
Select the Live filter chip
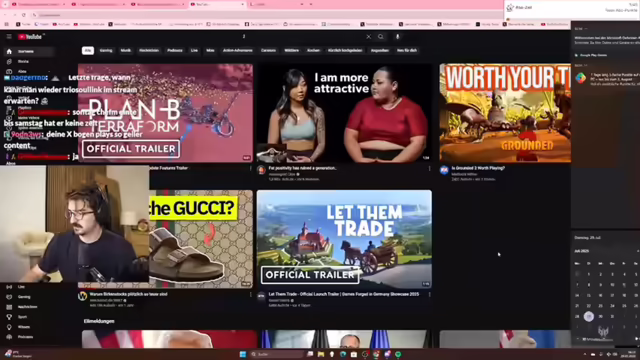click(x=194, y=51)
